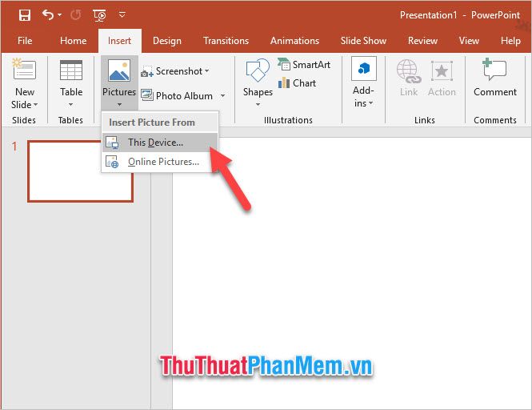532x410 pixels.
Task: Select slide 1 thumbnail in the panel
Action: pyautogui.click(x=80, y=171)
